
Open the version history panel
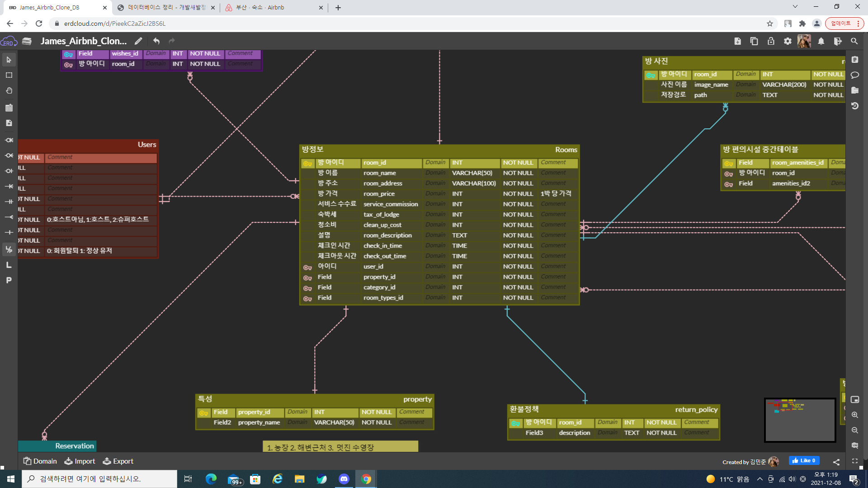click(854, 106)
